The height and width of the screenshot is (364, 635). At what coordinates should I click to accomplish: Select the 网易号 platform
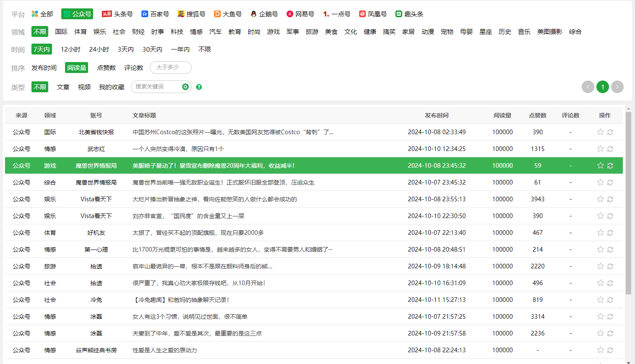click(x=300, y=14)
